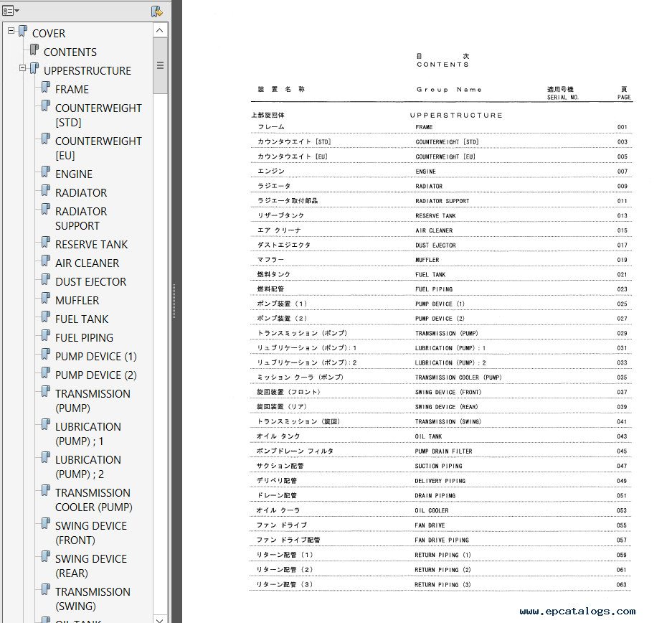Click the bookmark icon beside RESERVE TANK
This screenshot has height=623, width=672.
point(46,243)
